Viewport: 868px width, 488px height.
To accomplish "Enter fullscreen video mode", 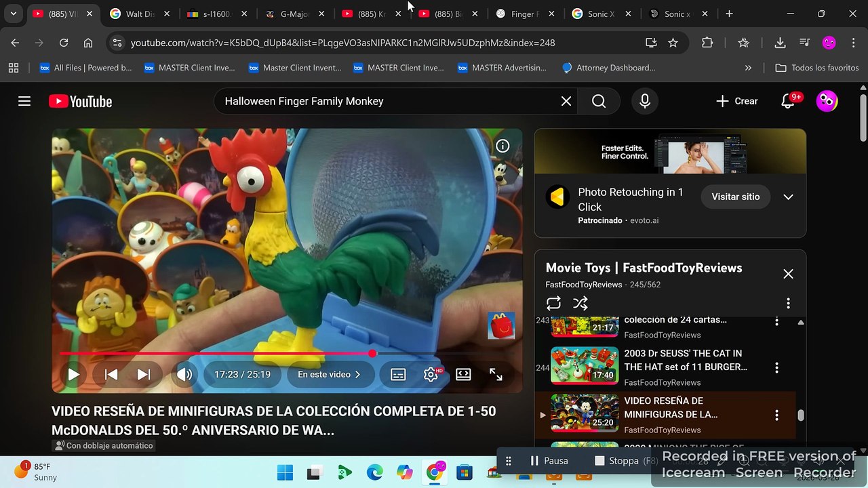I will 496,374.
